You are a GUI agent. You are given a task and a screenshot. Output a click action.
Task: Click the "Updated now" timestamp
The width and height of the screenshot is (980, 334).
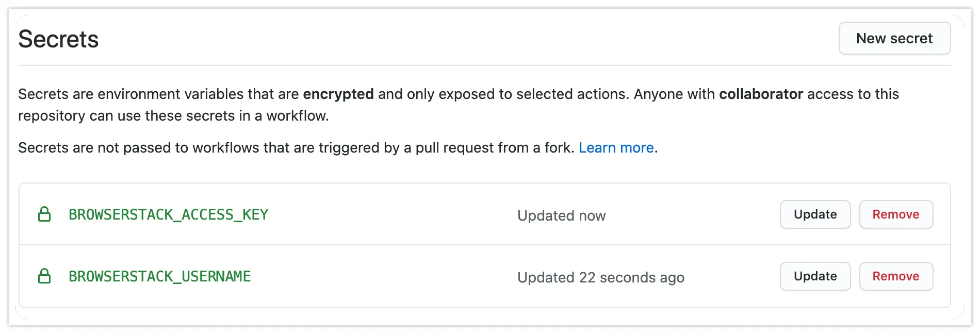coord(561,215)
